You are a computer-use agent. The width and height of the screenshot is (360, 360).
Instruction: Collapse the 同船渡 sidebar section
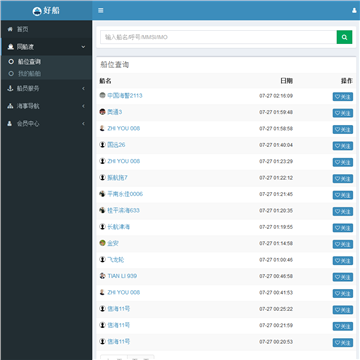pos(46,47)
